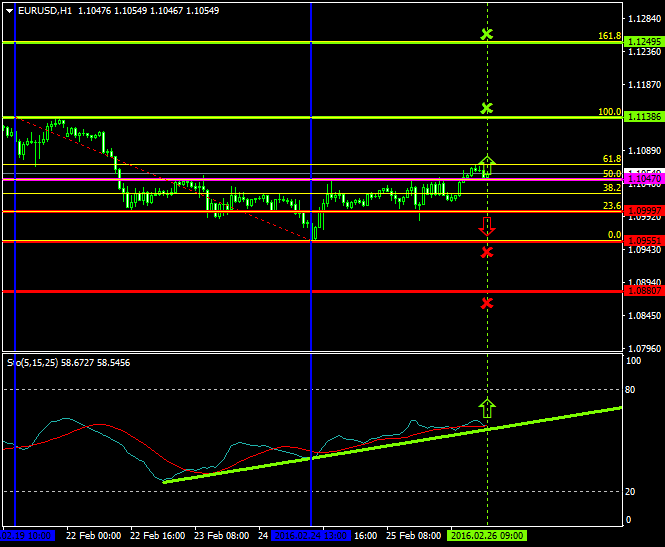Click the green X marker near 100.0 level
The height and width of the screenshot is (547, 665).
(486, 108)
